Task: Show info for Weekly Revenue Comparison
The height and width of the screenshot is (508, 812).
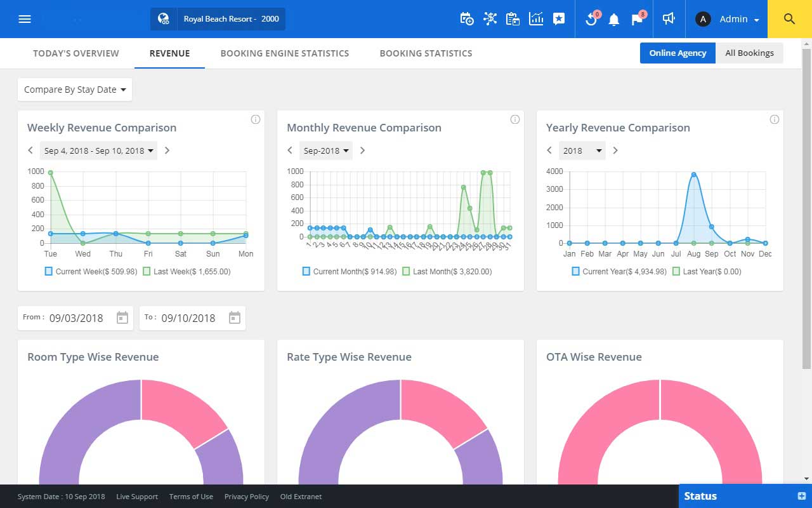Action: coord(256,119)
